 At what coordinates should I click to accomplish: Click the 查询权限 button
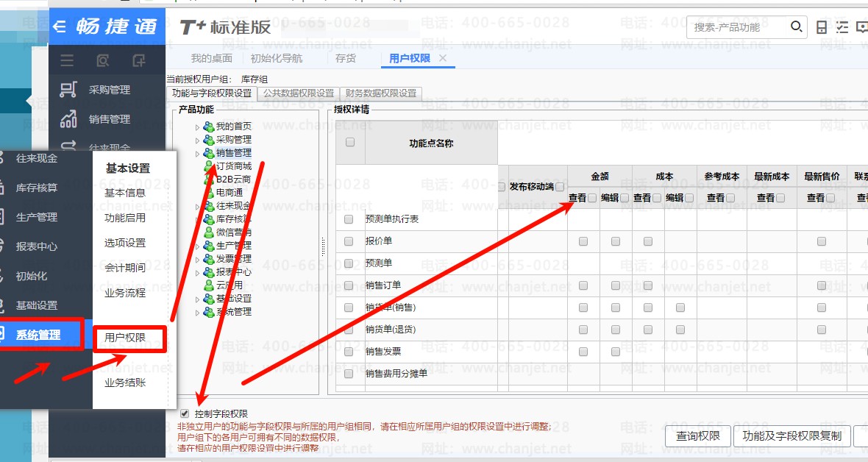(697, 436)
